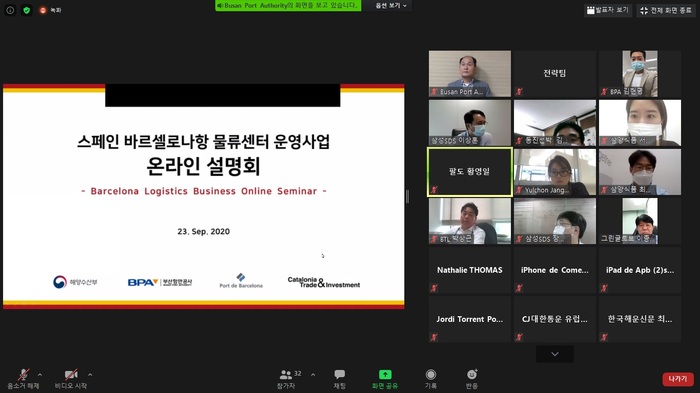Open the meeting information icon
Image resolution: width=700 pixels, height=393 pixels.
pos(10,10)
